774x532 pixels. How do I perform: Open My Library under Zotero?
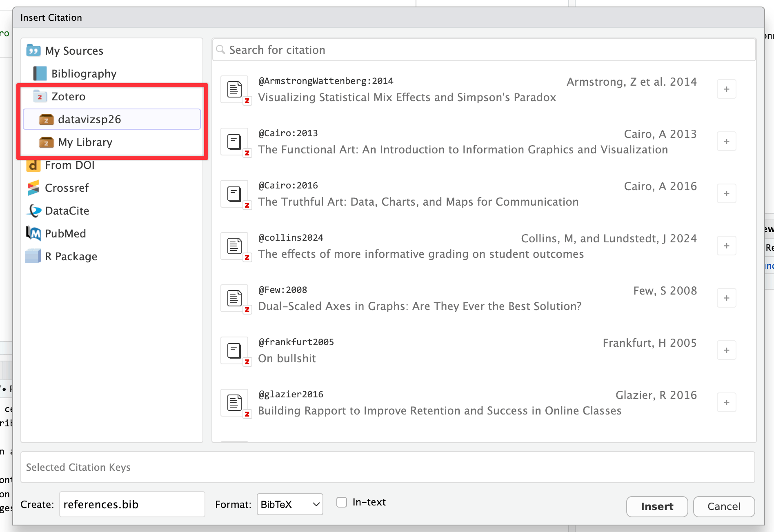[85, 142]
